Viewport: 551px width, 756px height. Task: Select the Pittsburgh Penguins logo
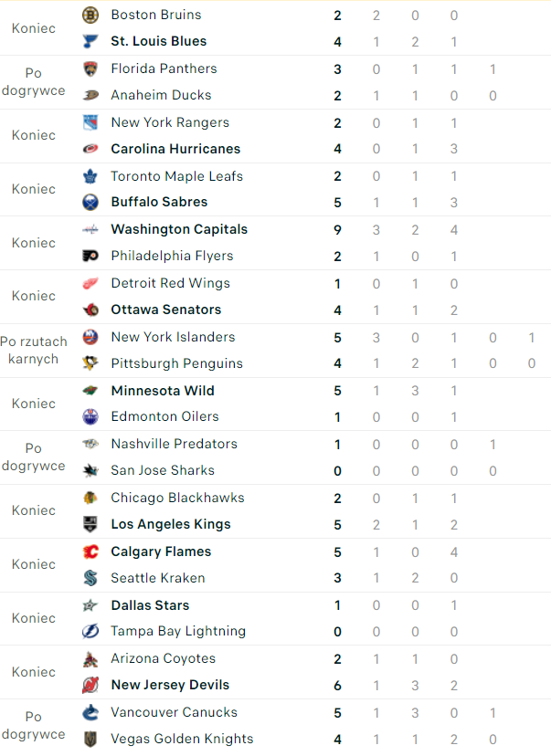90,363
